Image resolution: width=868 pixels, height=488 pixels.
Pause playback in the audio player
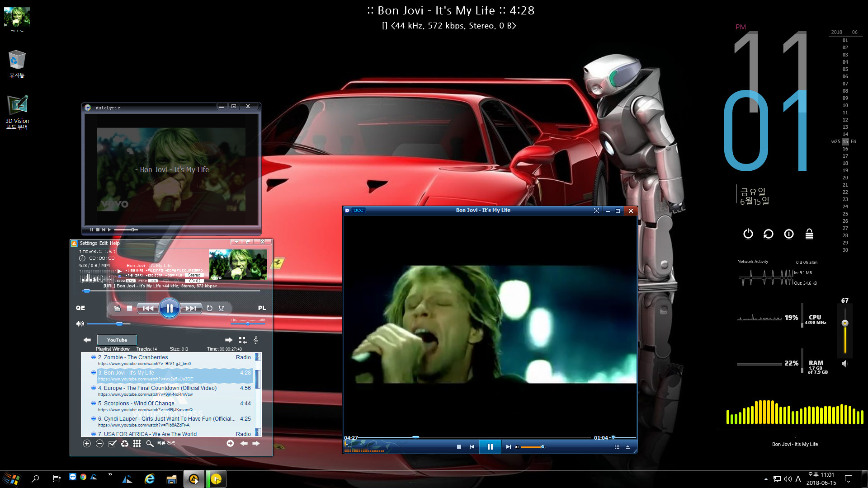(170, 308)
